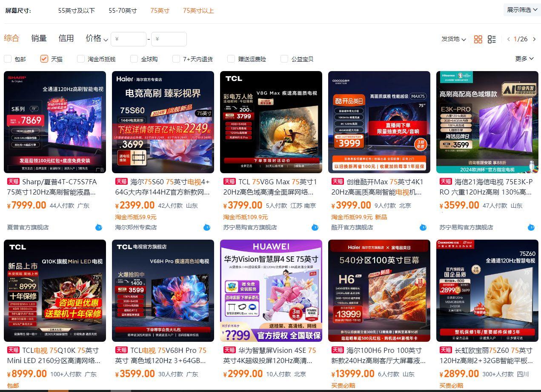Viewport: 541px width, 392px height.
Task: Visit 海尔郑州专卖店 store
Action: (136, 227)
